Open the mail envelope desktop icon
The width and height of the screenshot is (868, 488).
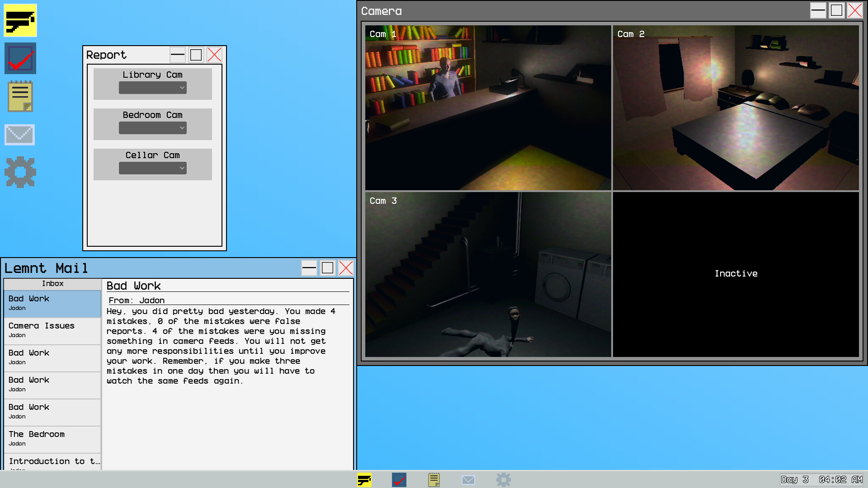[x=19, y=135]
